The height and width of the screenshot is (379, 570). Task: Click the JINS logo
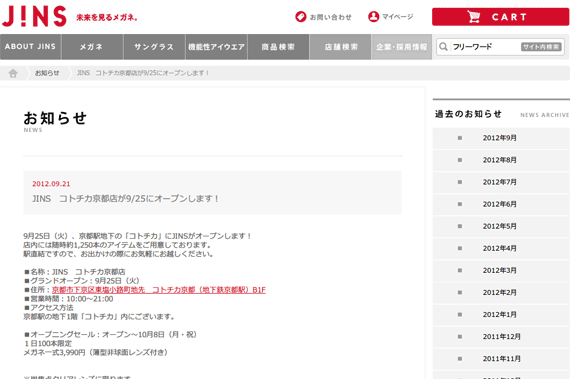(x=34, y=16)
